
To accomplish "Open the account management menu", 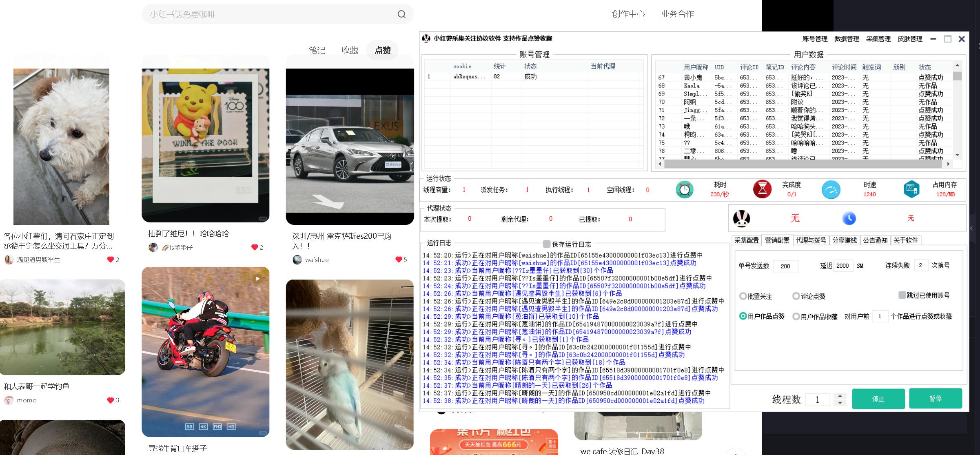I will 814,39.
